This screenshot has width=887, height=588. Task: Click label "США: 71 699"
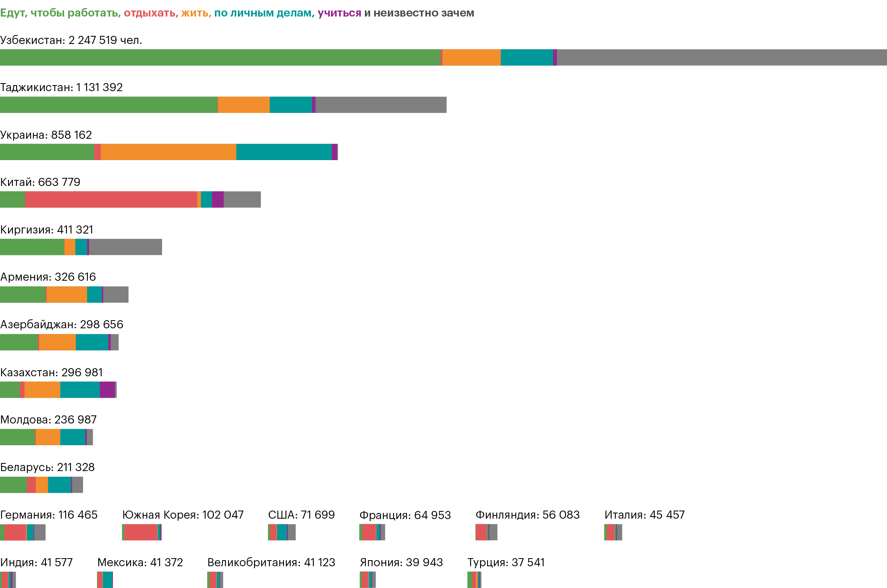coord(302,515)
